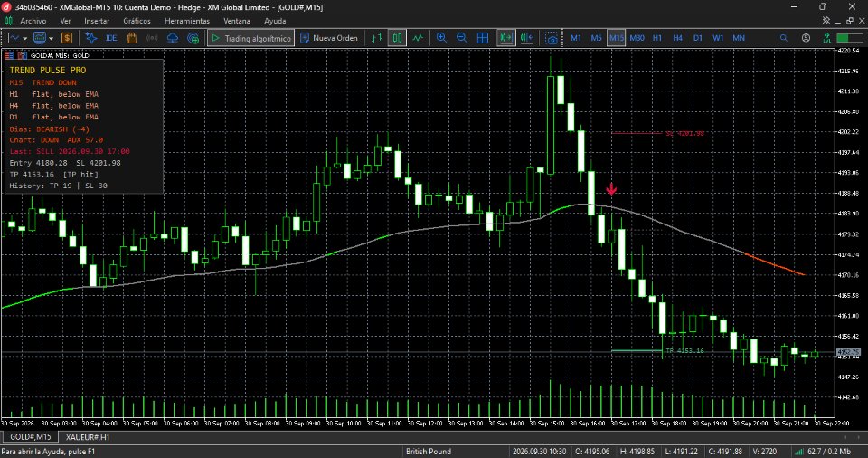
Task: Switch chart to line chart
Action: pyautogui.click(x=418, y=38)
